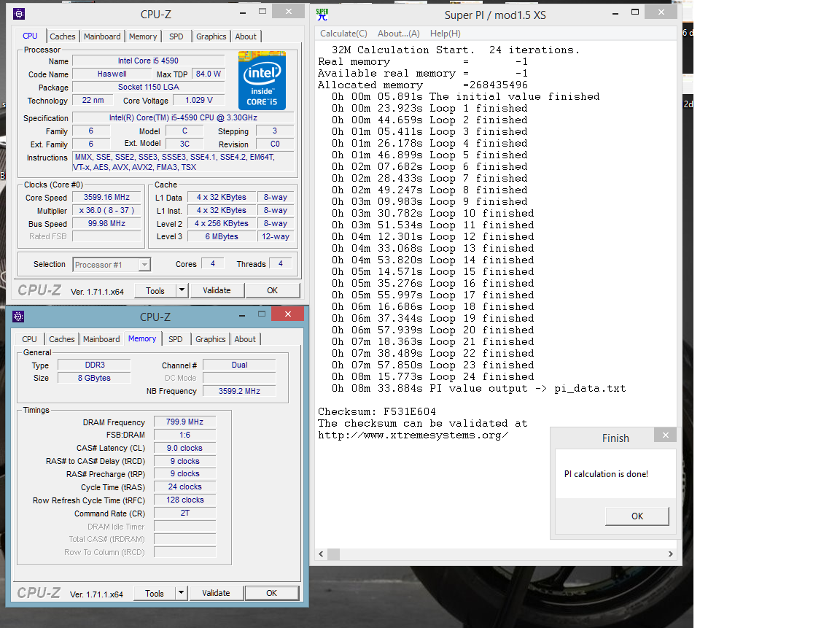Open the Tools dropdown arrow in top CPU-Z window
Screen dimensions: 840x628
click(x=182, y=290)
